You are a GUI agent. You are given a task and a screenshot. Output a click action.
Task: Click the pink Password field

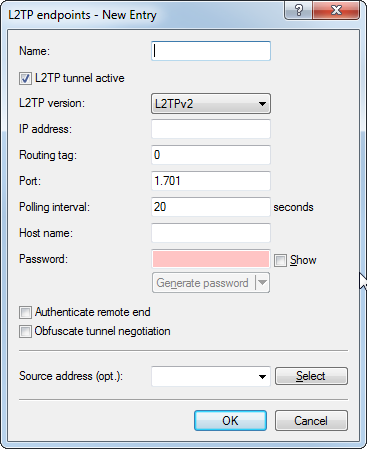211,259
